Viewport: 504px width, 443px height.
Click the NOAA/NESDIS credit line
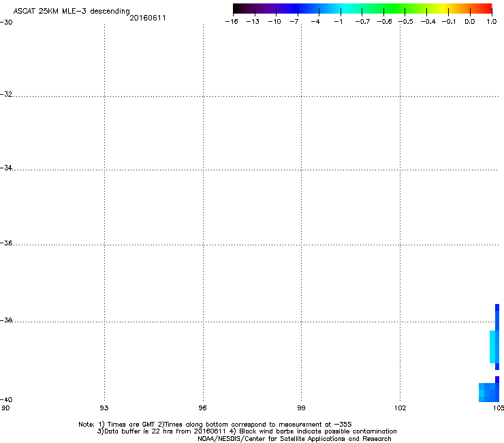point(294,439)
